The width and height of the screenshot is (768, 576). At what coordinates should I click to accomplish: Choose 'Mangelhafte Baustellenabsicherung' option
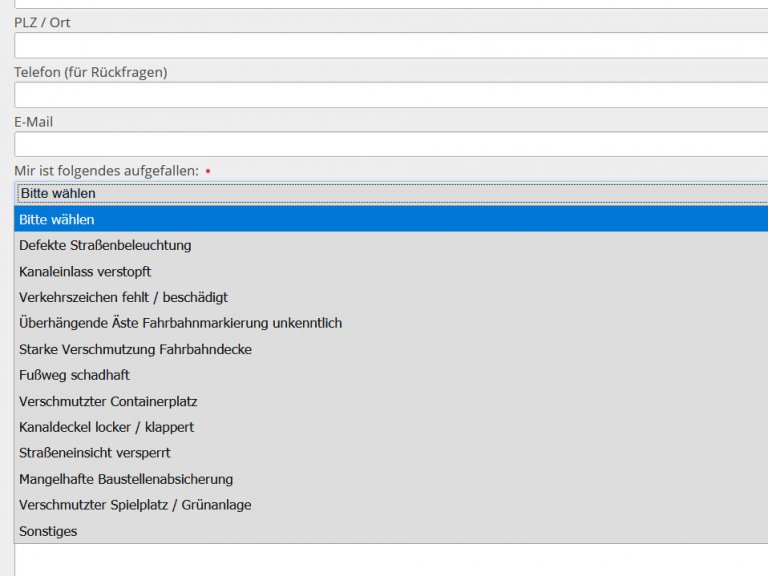click(x=126, y=479)
